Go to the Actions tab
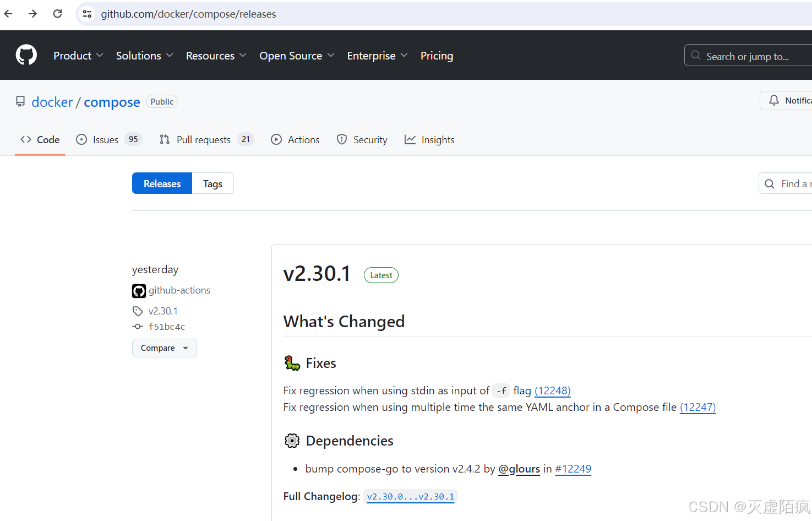Image resolution: width=812 pixels, height=521 pixels. point(295,140)
